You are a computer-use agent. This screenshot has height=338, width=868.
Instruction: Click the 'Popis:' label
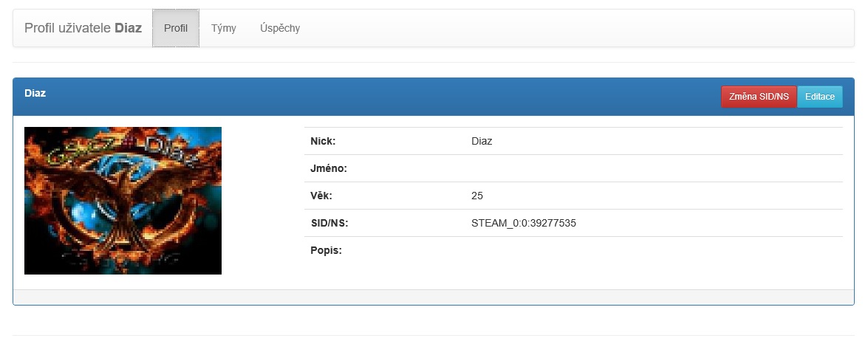point(326,251)
